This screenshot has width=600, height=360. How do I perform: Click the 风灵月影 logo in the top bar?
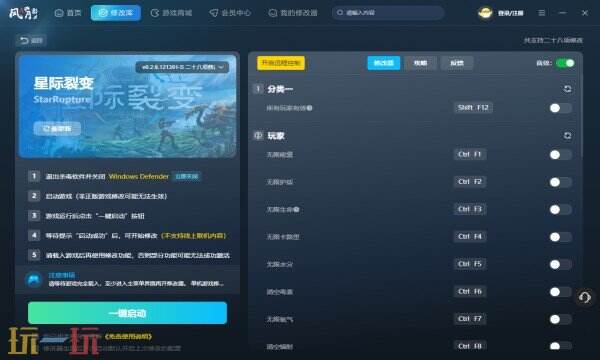(24, 13)
